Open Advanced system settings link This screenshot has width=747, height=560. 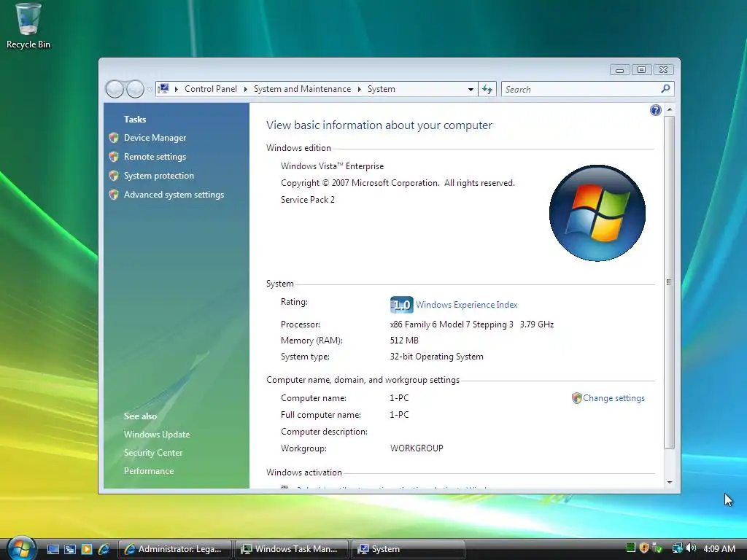tap(174, 195)
